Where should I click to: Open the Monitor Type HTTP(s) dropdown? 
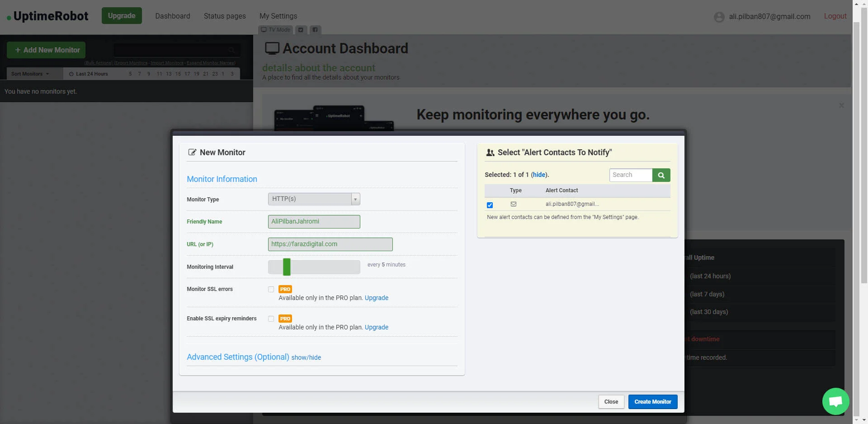tap(314, 199)
